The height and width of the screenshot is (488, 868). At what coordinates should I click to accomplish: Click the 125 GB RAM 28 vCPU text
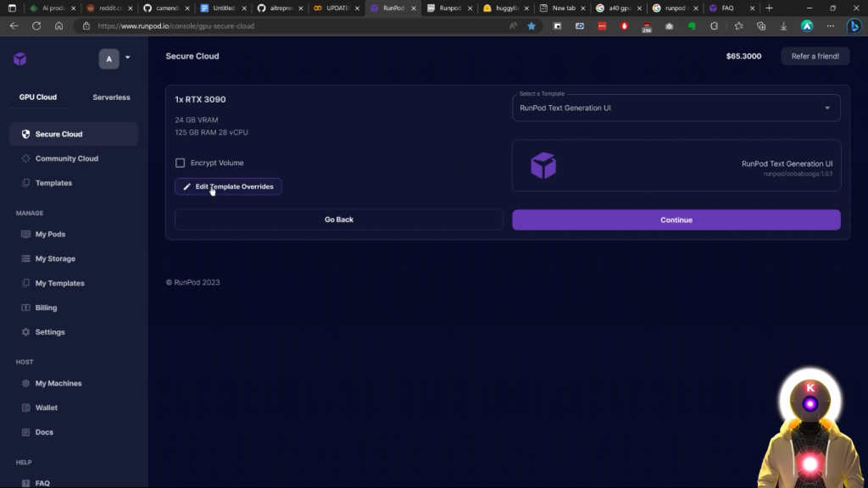coord(211,133)
